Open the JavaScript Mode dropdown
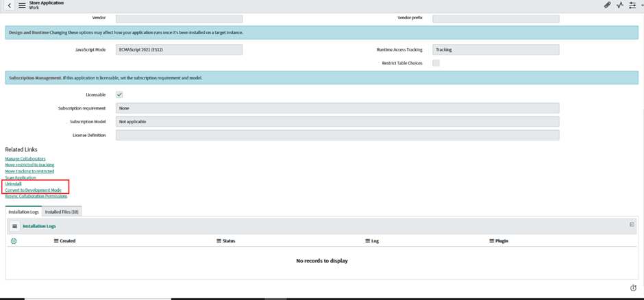The height and width of the screenshot is (300, 644). click(179, 50)
